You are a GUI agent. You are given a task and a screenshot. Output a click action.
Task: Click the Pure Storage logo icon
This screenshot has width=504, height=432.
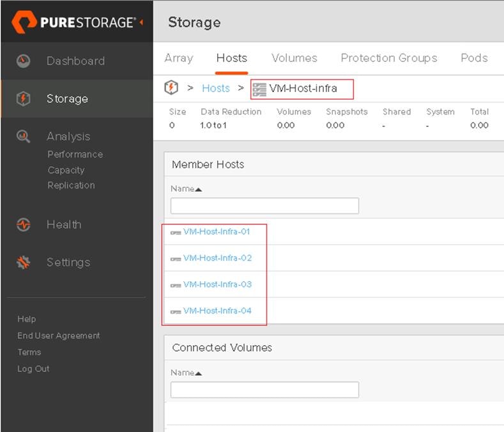tap(24, 22)
